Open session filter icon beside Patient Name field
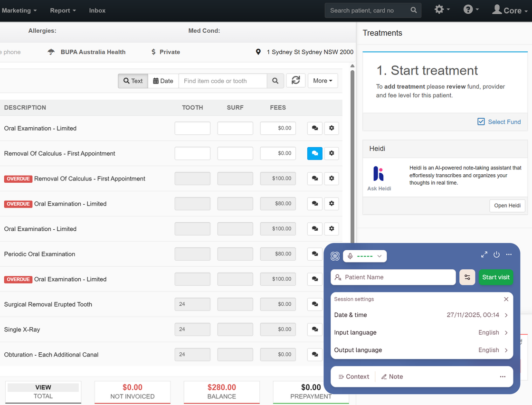This screenshot has width=532, height=405. coord(467,277)
